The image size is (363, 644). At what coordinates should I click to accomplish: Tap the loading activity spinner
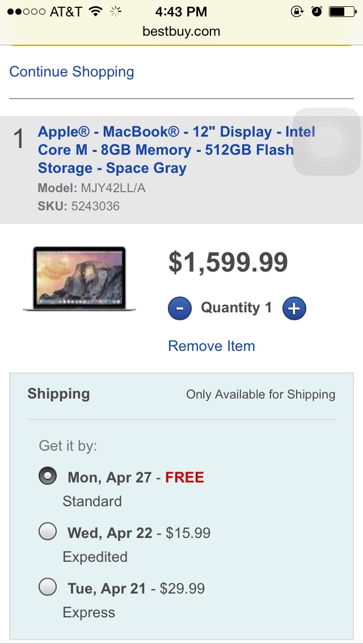point(116,11)
